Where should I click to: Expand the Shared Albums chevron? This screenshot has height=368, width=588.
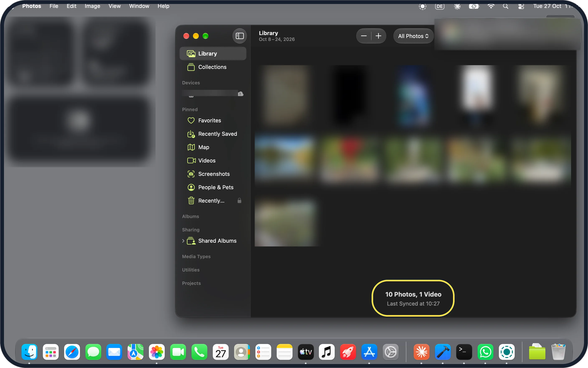(183, 241)
